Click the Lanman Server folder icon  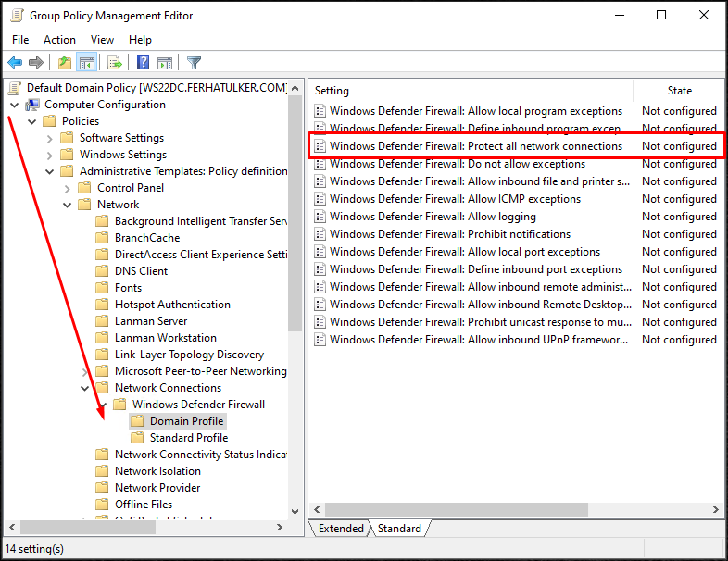(x=102, y=321)
